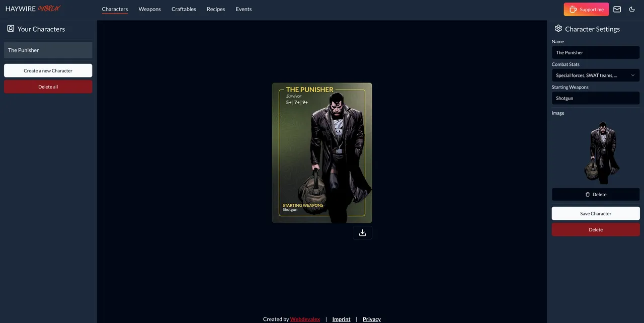
Task: Open the Characters tab
Action: (115, 9)
